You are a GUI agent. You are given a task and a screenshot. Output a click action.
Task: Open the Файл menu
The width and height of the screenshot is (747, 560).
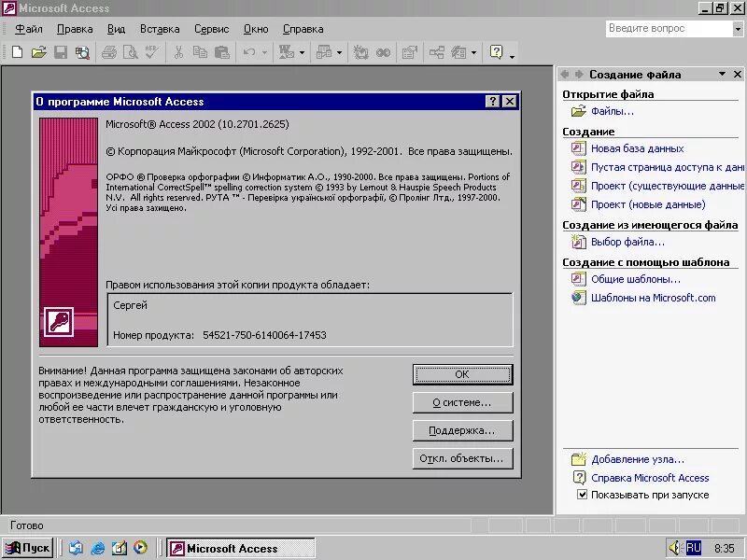pyautogui.click(x=29, y=29)
